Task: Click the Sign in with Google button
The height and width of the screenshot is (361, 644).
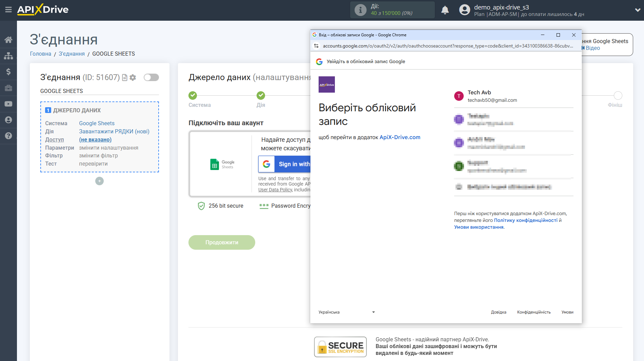Action: [284, 164]
